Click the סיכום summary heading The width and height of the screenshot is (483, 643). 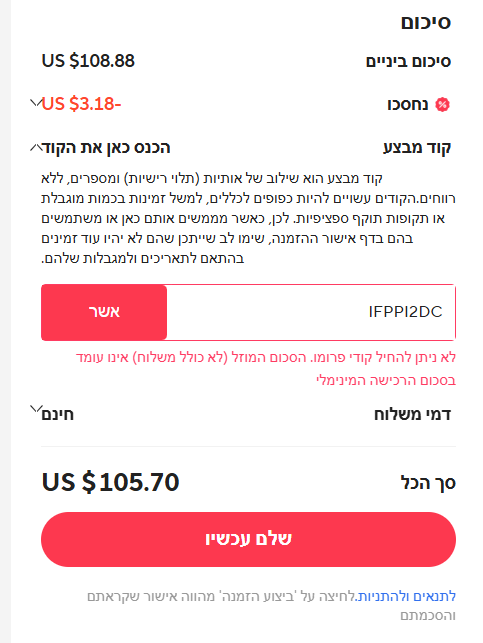coord(426,22)
